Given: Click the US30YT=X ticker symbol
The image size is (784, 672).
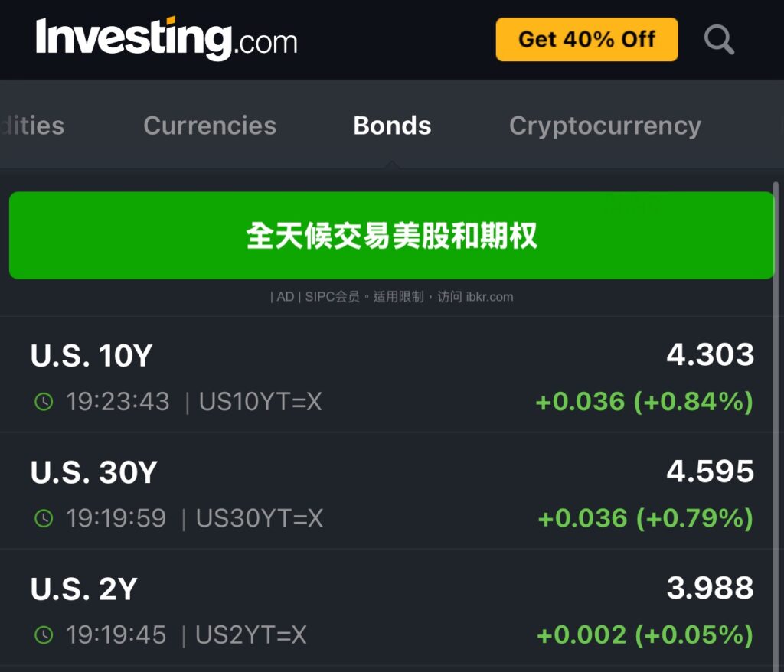Looking at the screenshot, I should (x=260, y=518).
